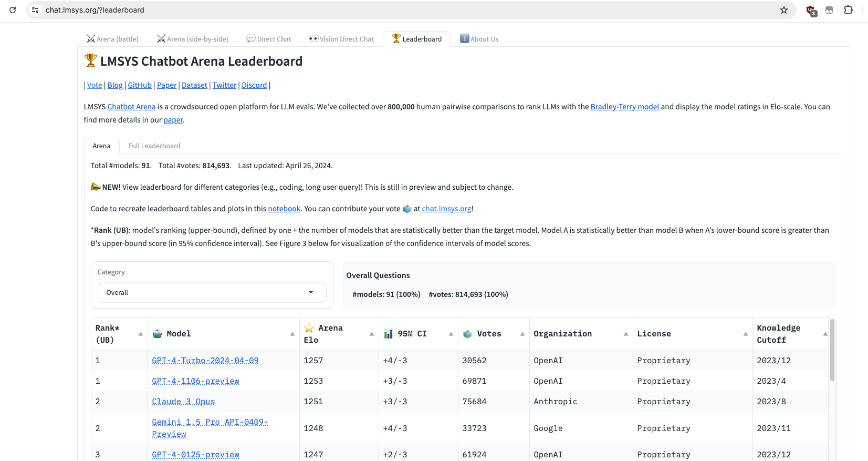Screen dimensions: 868x461
Task: Open the GPT-4-1106-preview model link
Action: 195,381
